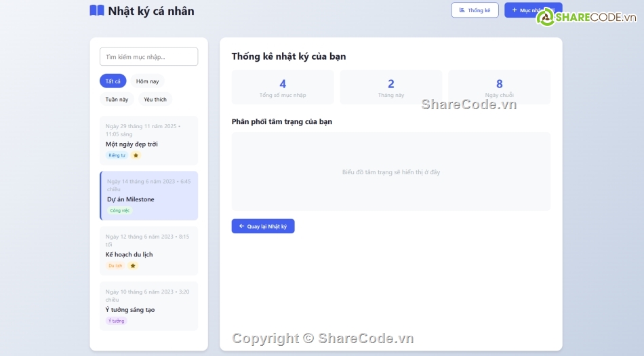Open the Kế hoạch du lịch entry

pyautogui.click(x=148, y=251)
